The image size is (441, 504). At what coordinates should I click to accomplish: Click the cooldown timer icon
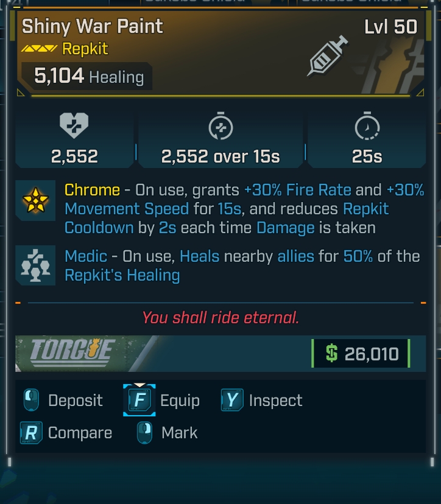click(x=367, y=127)
